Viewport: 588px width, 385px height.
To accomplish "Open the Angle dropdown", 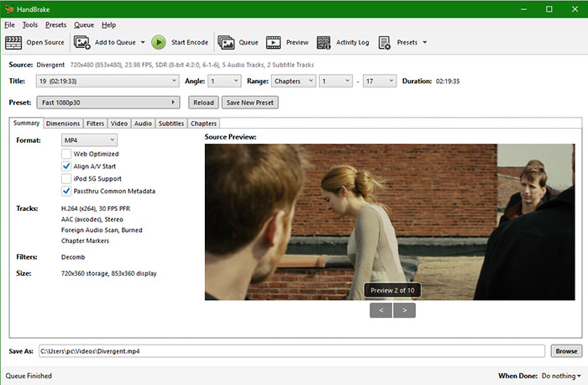I will point(224,81).
